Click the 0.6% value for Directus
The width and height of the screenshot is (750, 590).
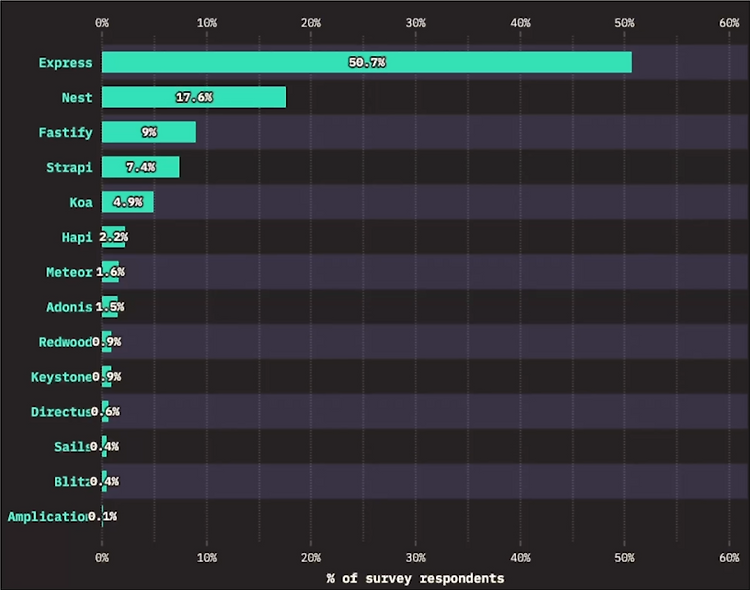(x=105, y=412)
